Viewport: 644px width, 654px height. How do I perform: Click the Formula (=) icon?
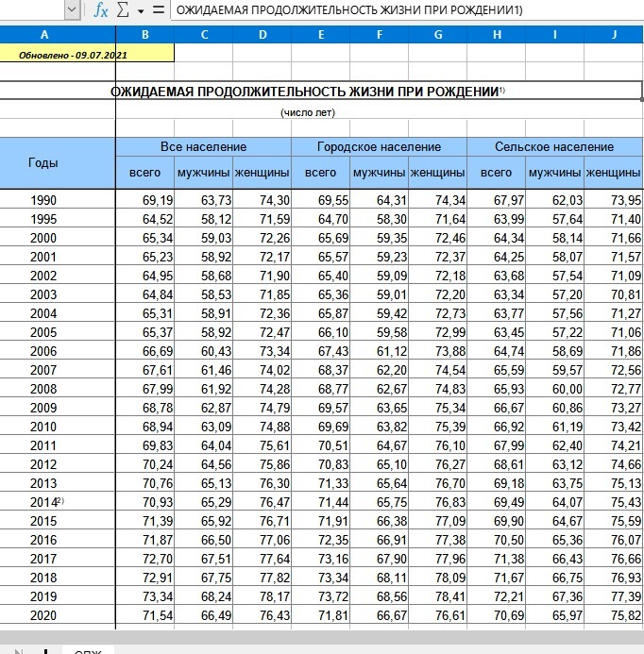[x=158, y=10]
